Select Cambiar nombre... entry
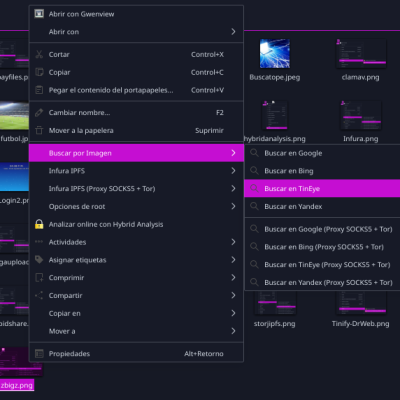 click(x=136, y=113)
